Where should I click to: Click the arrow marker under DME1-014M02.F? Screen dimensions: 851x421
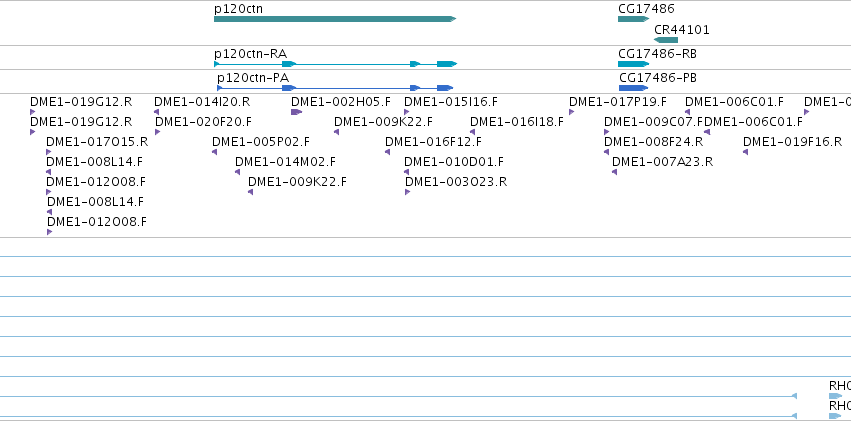click(x=237, y=172)
